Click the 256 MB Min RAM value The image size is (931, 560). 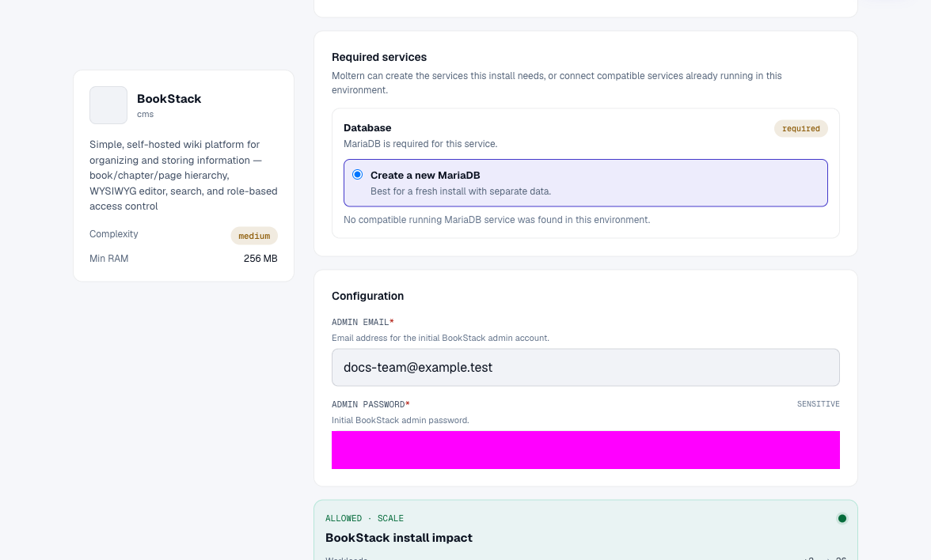pyautogui.click(x=260, y=259)
